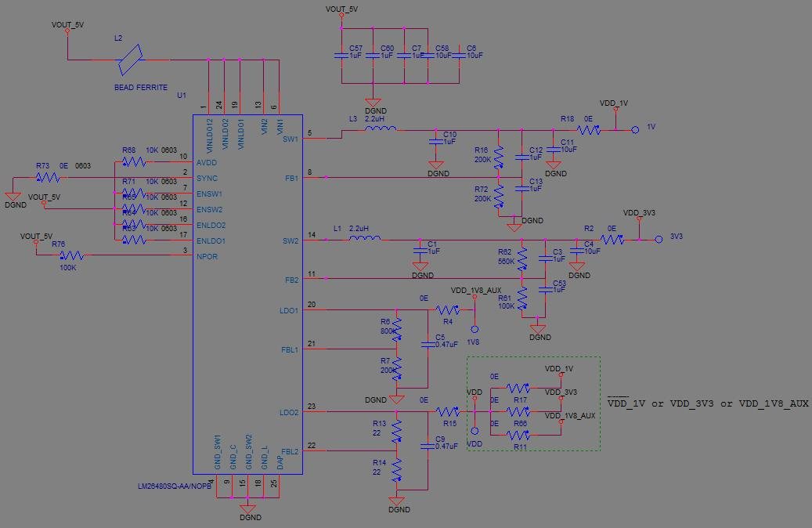Select the R72 200K resistor symbol
The height and width of the screenshot is (528, 812).
point(498,197)
